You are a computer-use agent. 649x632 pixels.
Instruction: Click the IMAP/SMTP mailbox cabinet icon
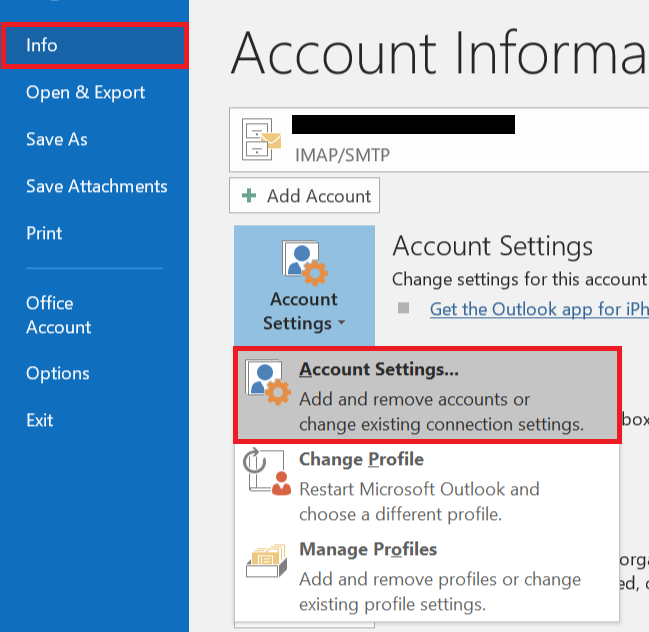tap(261, 139)
